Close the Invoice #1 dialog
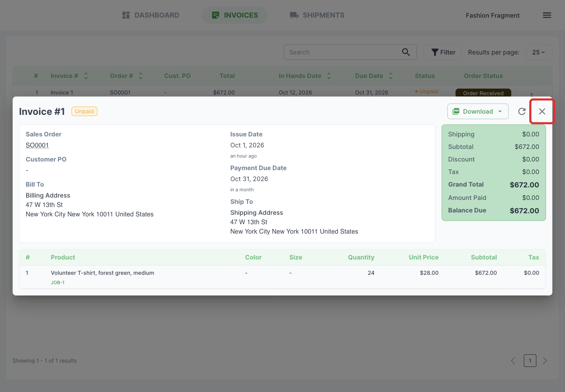Viewport: 565px width, 392px height. pyautogui.click(x=542, y=111)
